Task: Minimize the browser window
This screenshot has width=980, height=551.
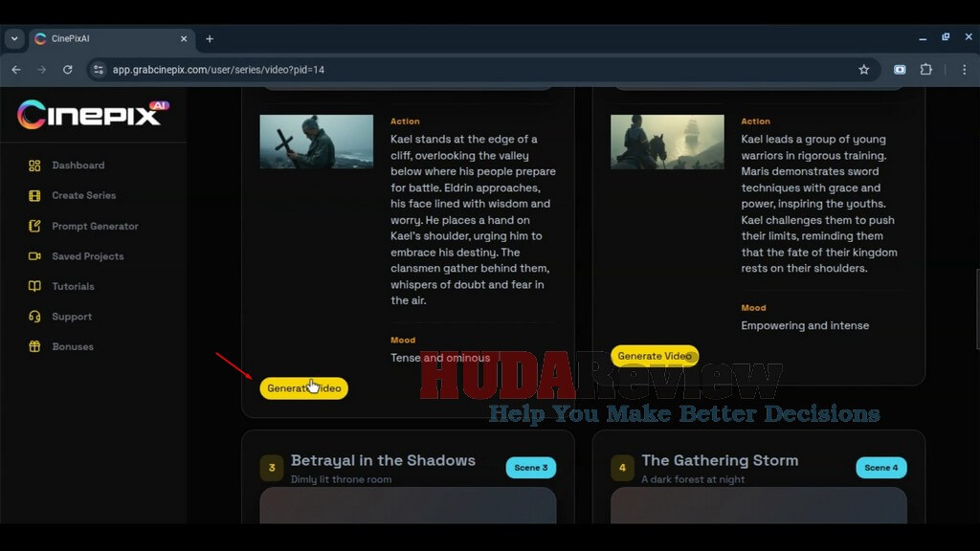Action: tap(923, 38)
